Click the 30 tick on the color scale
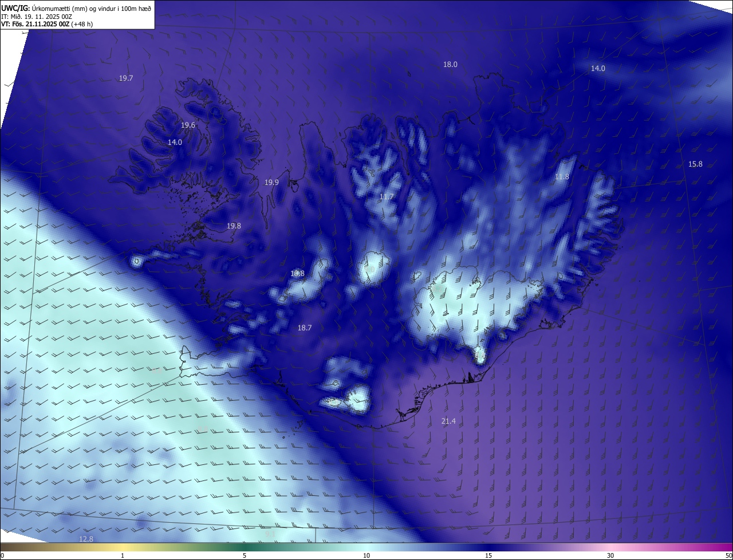 610,555
